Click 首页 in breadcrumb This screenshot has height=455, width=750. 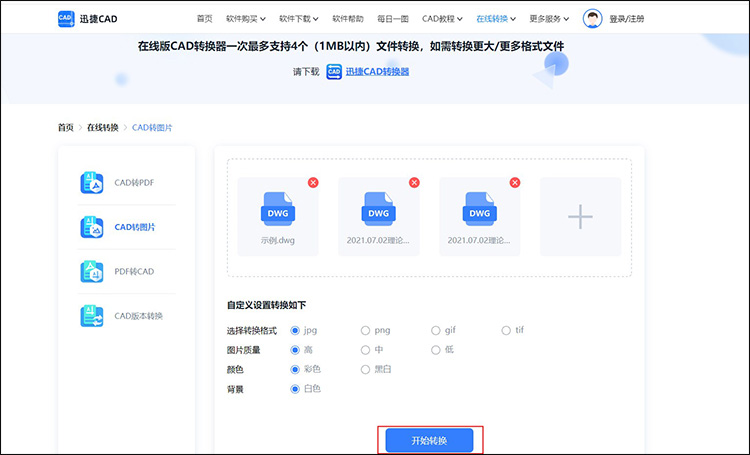[66, 128]
